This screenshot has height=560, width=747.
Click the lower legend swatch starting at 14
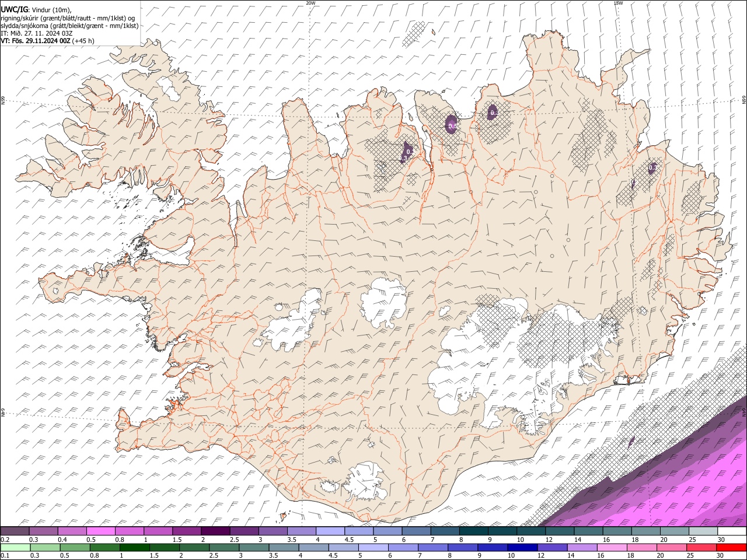(582, 547)
